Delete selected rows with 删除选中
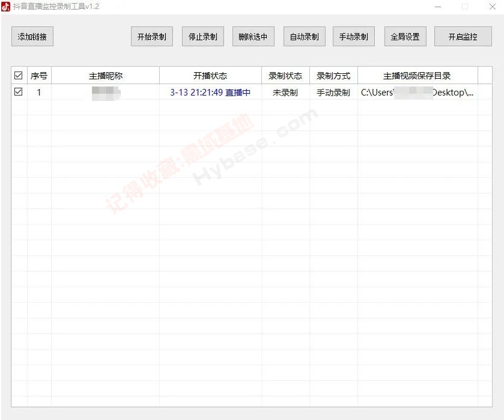This screenshot has height=420, width=504. (x=254, y=37)
